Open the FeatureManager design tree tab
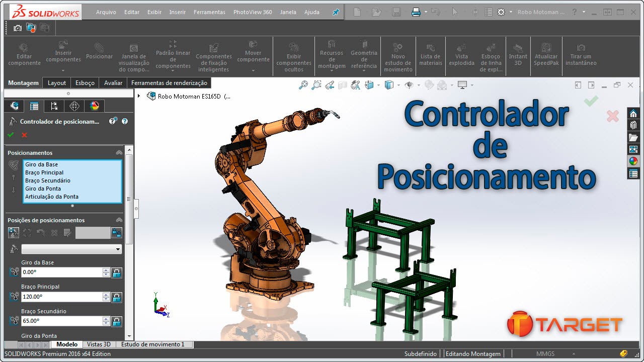 (x=15, y=106)
